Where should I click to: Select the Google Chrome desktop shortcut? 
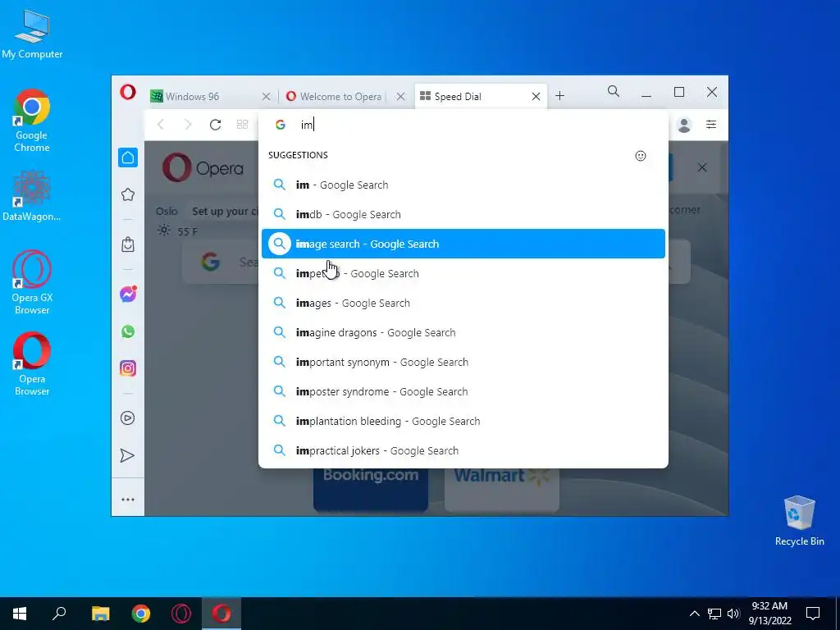[32, 121]
